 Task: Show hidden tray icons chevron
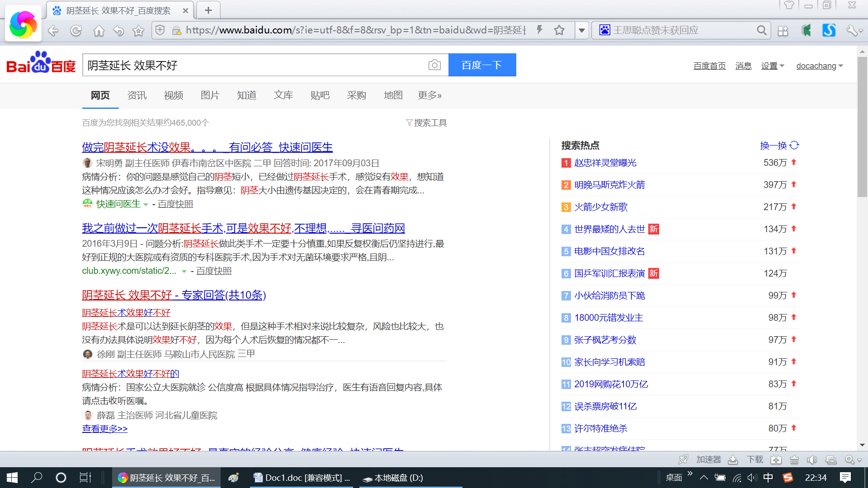(704, 478)
